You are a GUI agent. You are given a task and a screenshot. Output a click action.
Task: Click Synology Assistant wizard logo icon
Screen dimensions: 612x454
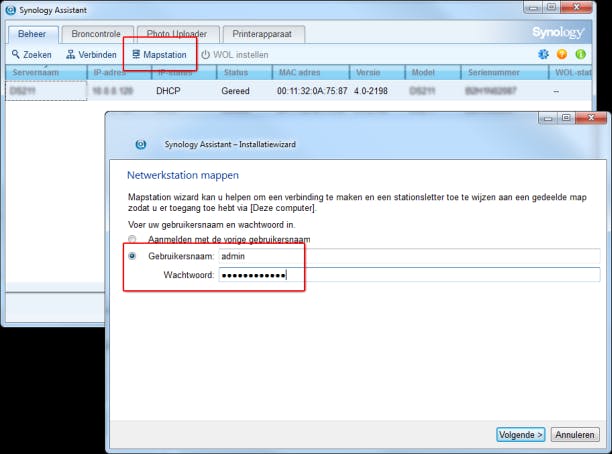click(x=141, y=144)
